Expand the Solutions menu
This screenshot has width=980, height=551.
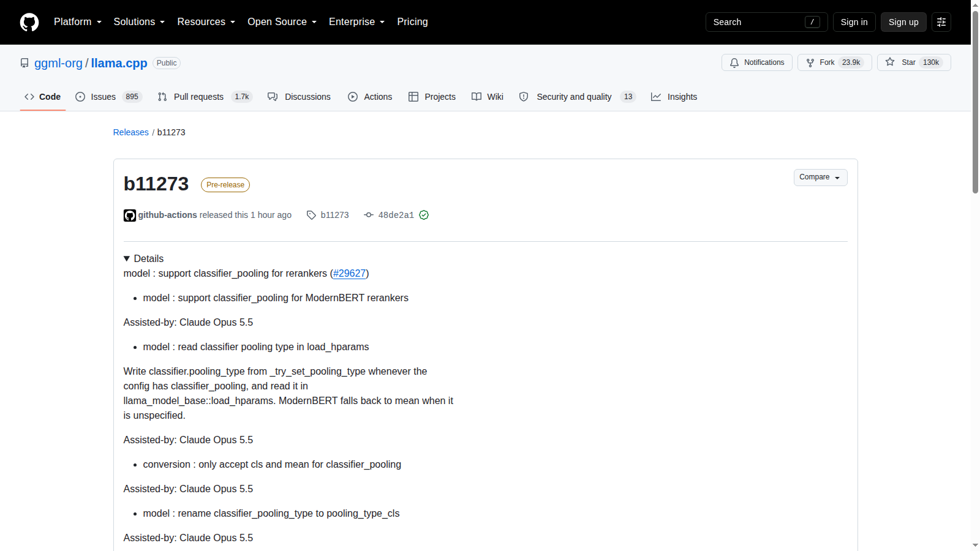[139, 22]
